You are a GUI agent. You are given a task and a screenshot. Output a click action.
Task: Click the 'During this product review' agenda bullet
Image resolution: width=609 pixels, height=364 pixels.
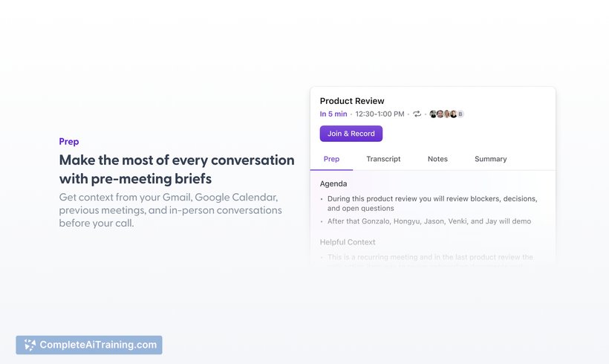432,204
